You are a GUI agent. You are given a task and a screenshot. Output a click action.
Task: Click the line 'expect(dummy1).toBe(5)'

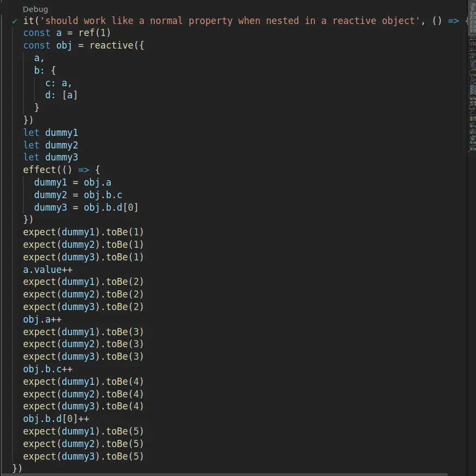(x=83, y=431)
